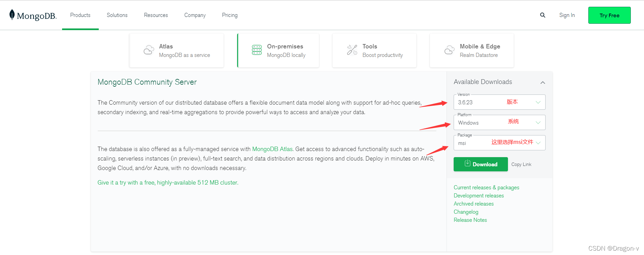This screenshot has width=644, height=255.
Task: Click the Tools wrench icon
Action: coord(352,50)
